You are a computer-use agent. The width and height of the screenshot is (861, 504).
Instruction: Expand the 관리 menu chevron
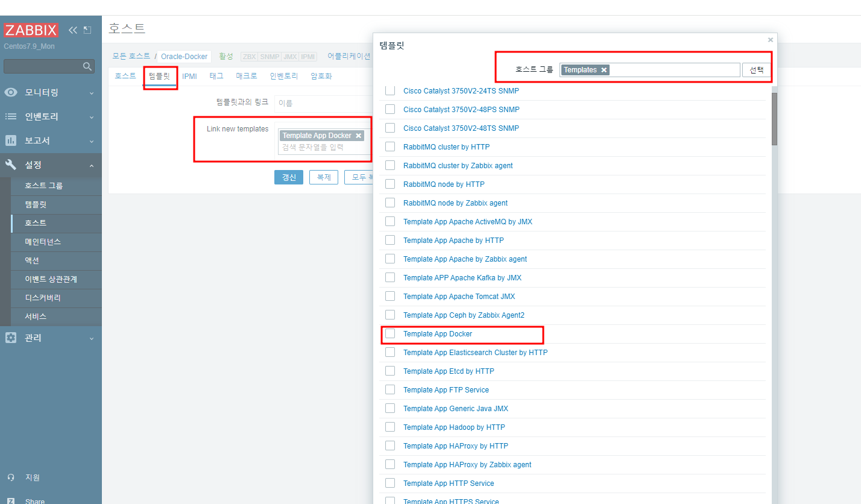[92, 338]
